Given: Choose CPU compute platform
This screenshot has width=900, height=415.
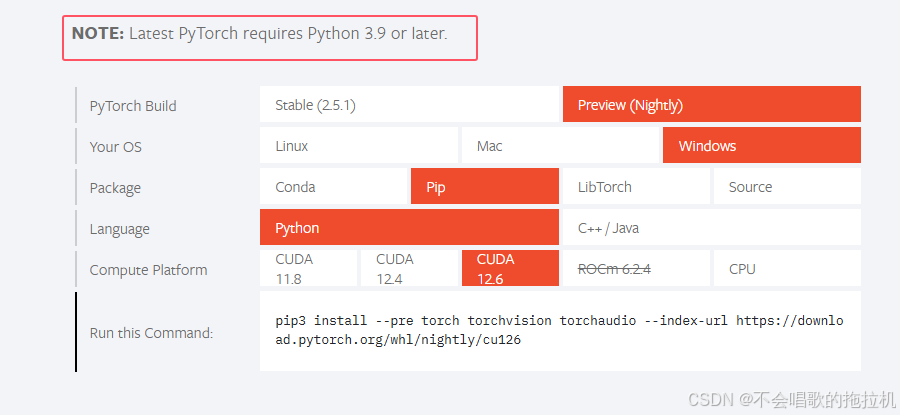Looking at the screenshot, I should coord(788,268).
